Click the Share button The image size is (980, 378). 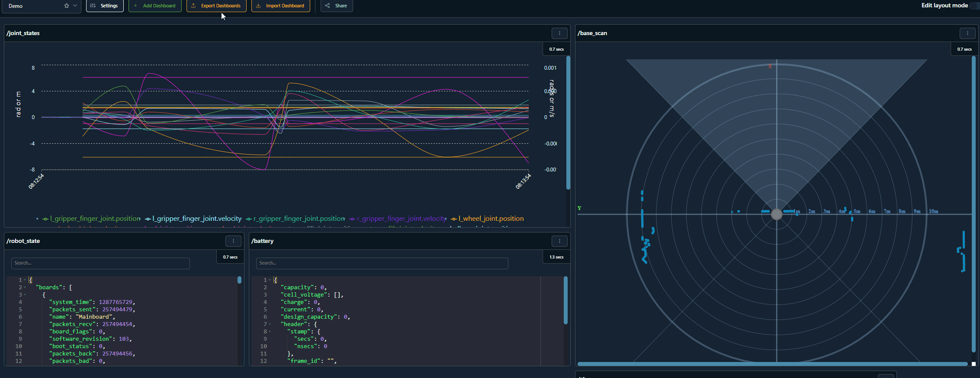(337, 6)
